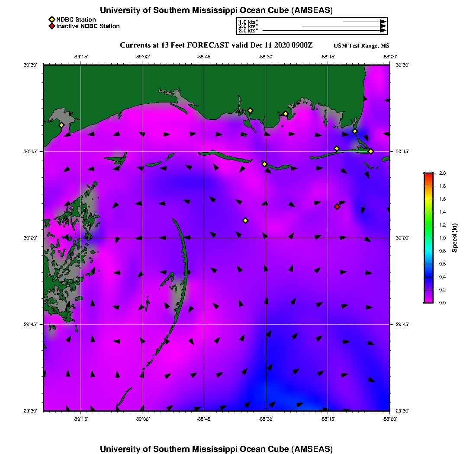Click the "USM Test Range, MS" text

coord(361,46)
